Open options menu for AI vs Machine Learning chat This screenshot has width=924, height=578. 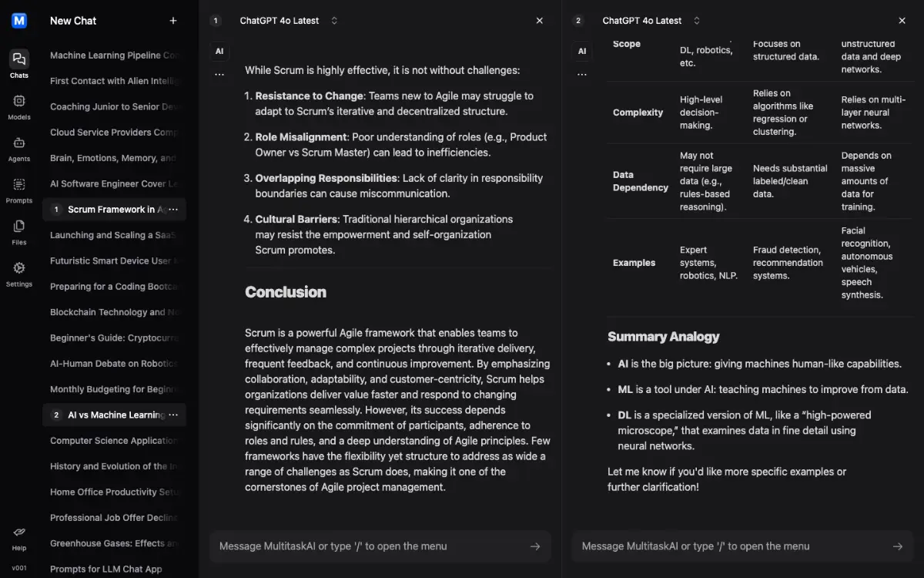pyautogui.click(x=173, y=415)
